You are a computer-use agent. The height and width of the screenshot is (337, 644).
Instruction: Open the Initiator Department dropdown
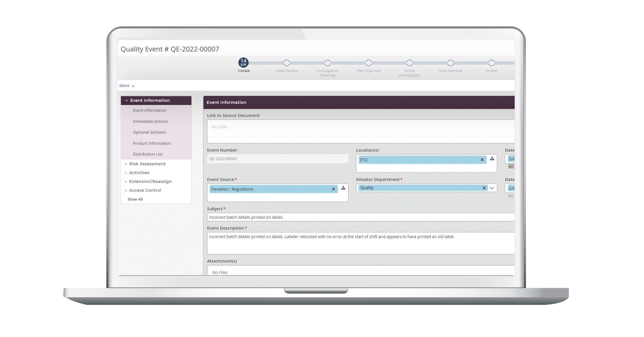click(492, 188)
